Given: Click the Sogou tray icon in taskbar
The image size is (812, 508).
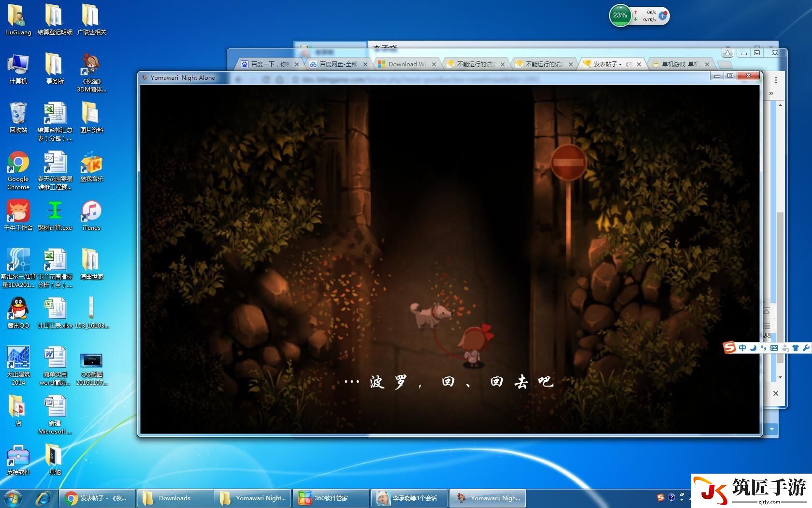Looking at the screenshot, I should point(661,497).
